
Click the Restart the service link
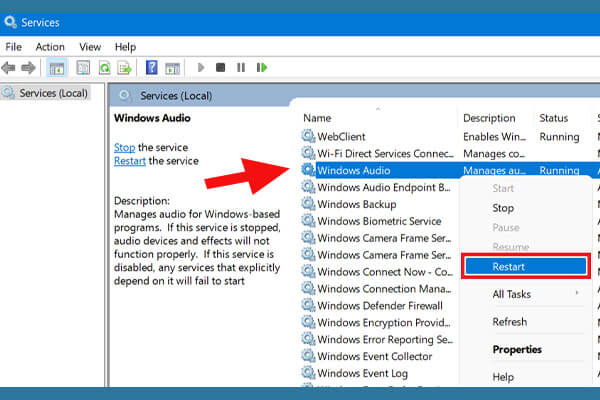(130, 161)
